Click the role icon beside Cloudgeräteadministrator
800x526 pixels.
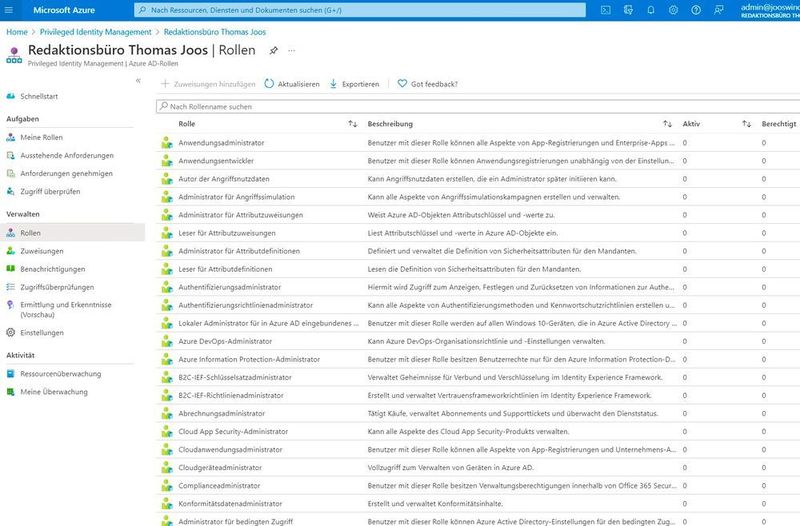point(167,468)
